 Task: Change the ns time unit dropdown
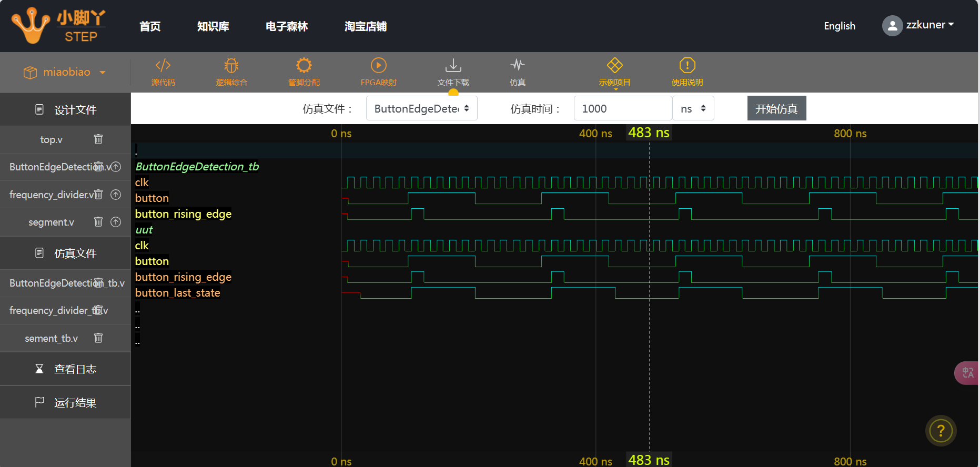[693, 108]
